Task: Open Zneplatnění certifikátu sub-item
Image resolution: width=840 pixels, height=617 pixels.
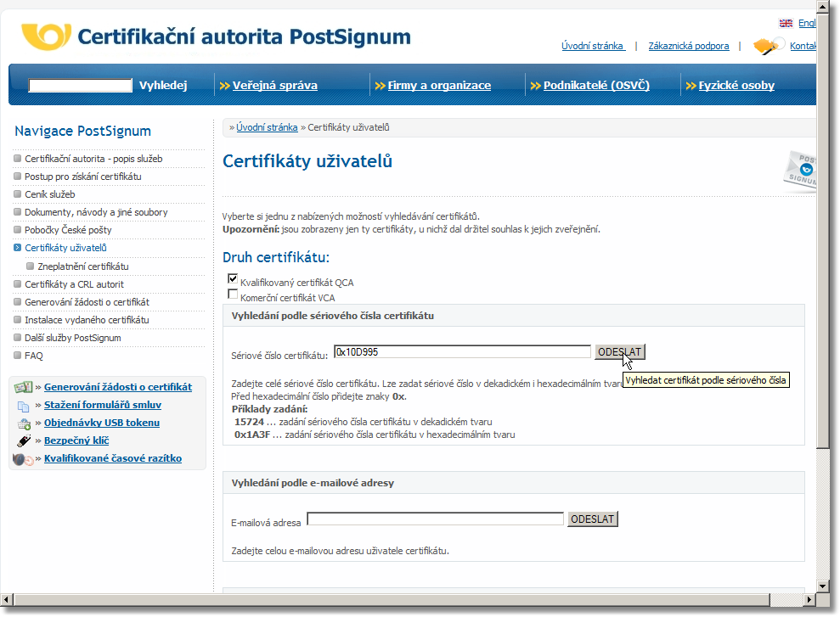Action: [x=83, y=266]
